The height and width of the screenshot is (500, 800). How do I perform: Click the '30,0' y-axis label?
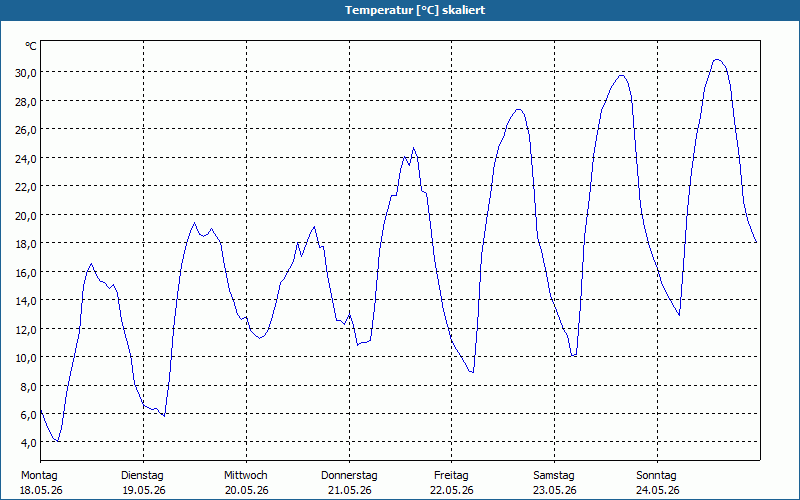[x=26, y=72]
